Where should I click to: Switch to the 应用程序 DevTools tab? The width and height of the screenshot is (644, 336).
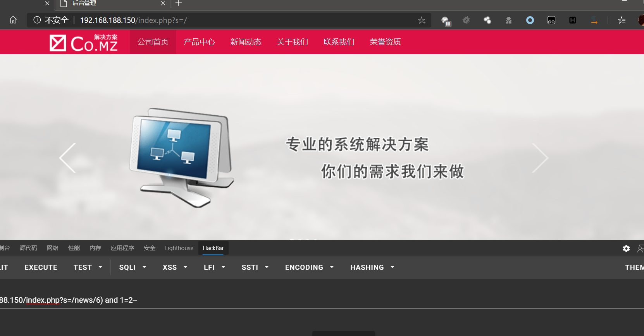[x=122, y=248]
